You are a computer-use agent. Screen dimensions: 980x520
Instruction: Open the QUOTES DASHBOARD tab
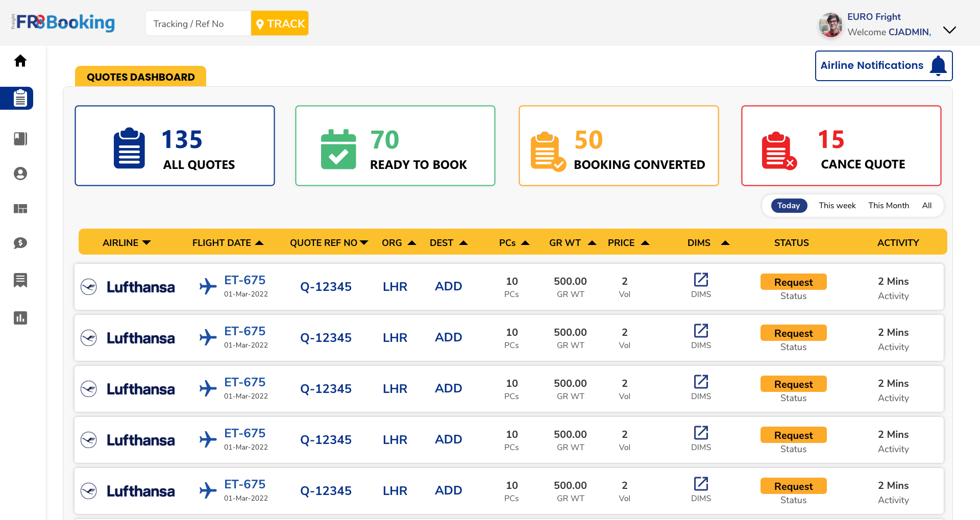click(141, 77)
